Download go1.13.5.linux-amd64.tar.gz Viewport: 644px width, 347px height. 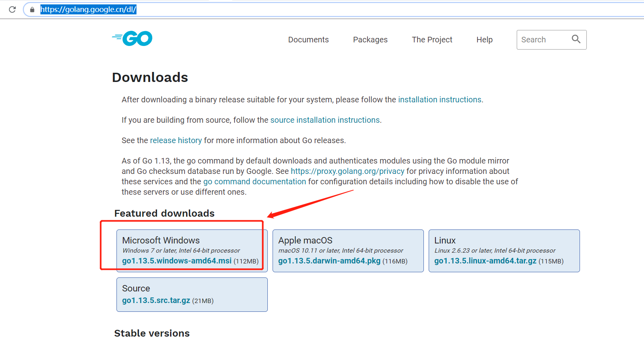pos(485,261)
